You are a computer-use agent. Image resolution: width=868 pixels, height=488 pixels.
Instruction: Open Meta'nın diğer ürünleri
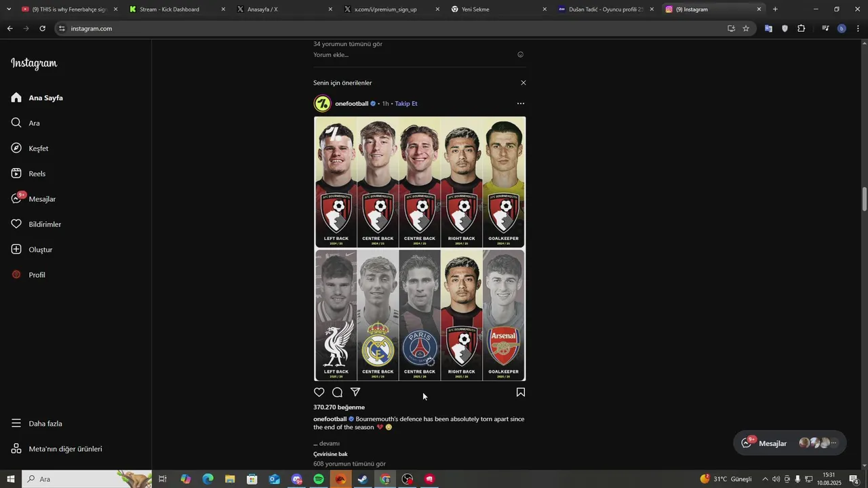click(x=56, y=449)
